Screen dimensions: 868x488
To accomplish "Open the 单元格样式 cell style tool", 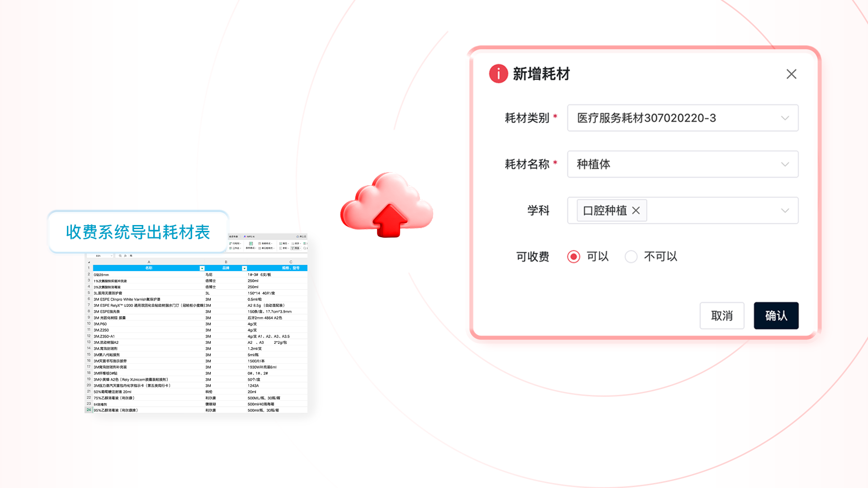I will 266,248.
